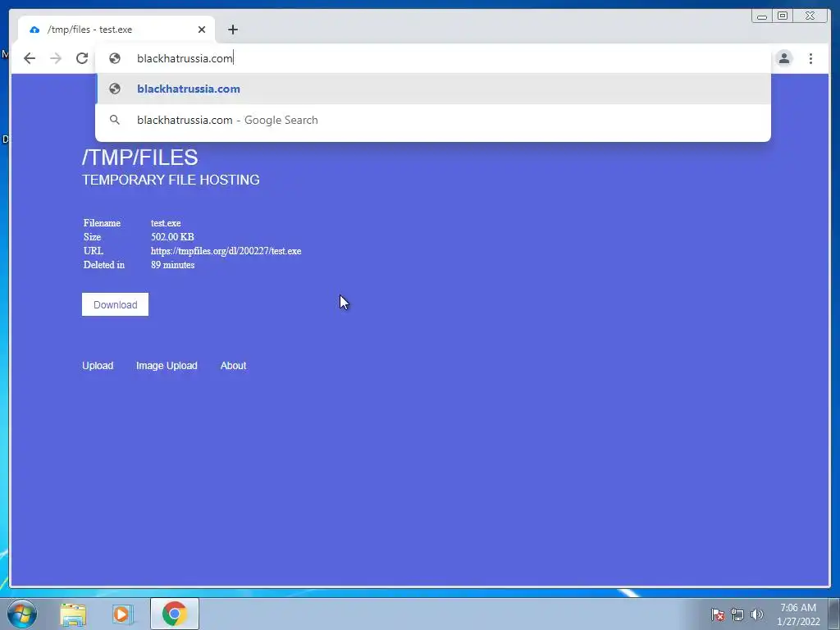Open the Chrome profile avatar icon
The image size is (840, 630).
tap(783, 58)
